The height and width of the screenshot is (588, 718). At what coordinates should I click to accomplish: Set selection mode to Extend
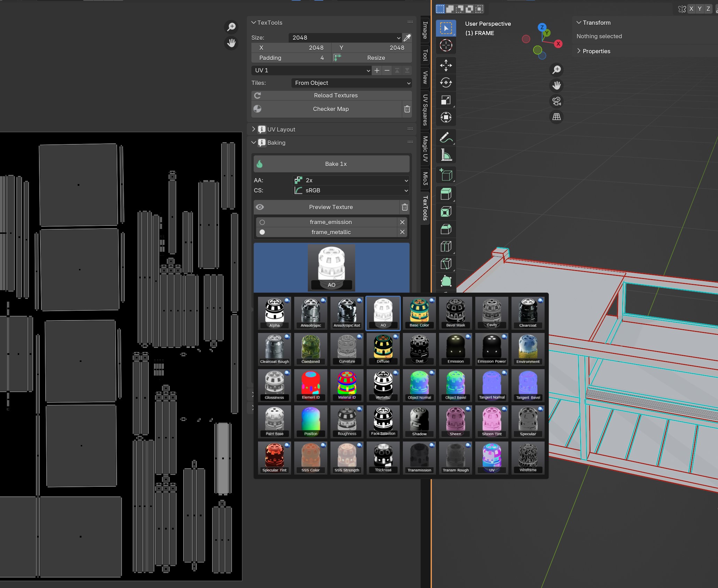point(450,9)
